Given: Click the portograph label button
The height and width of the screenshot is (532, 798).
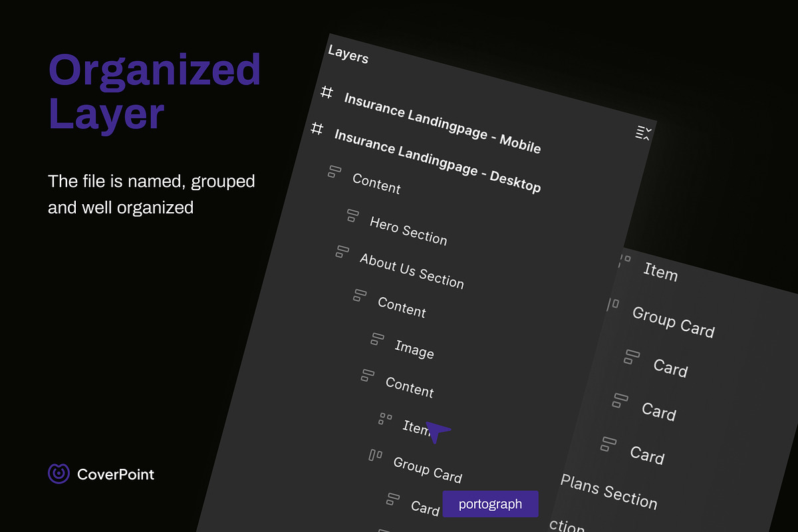Looking at the screenshot, I should pos(490,504).
